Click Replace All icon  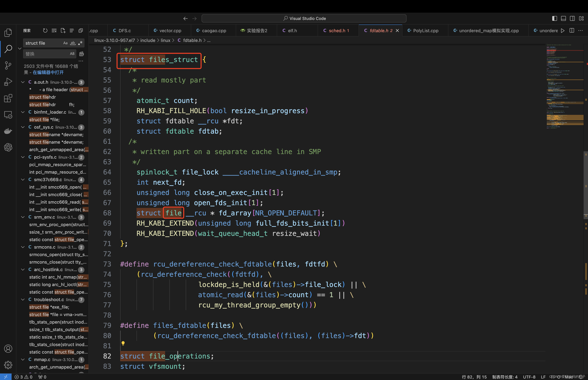(x=82, y=54)
